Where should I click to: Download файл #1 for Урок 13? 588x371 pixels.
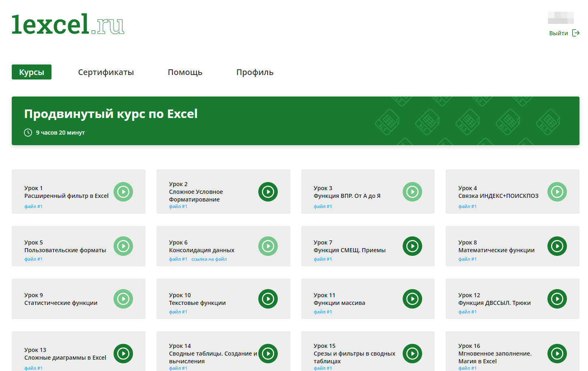(x=33, y=368)
